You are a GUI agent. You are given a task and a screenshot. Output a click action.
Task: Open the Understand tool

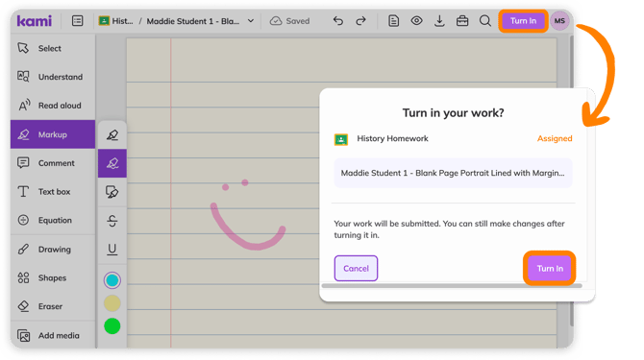[53, 77]
